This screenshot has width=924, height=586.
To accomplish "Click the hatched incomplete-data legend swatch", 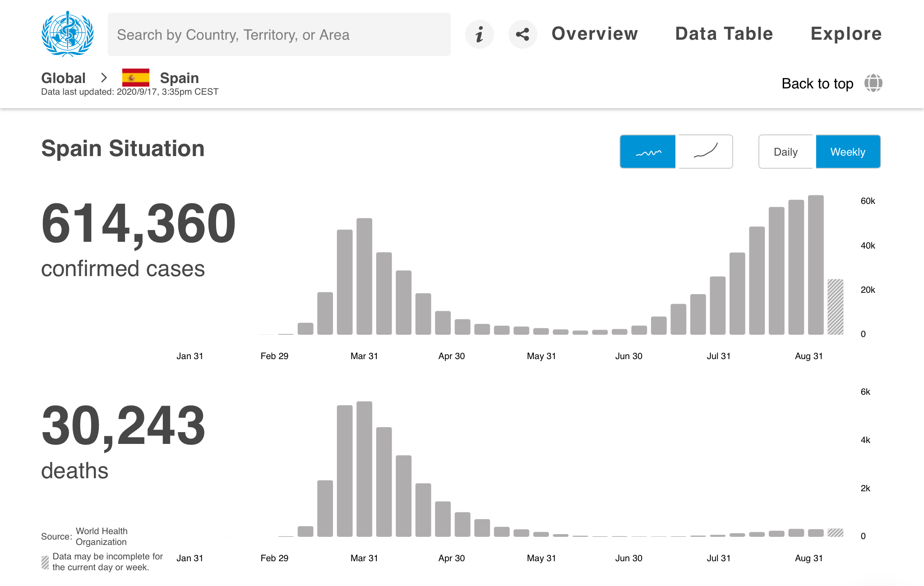I will coord(45,562).
